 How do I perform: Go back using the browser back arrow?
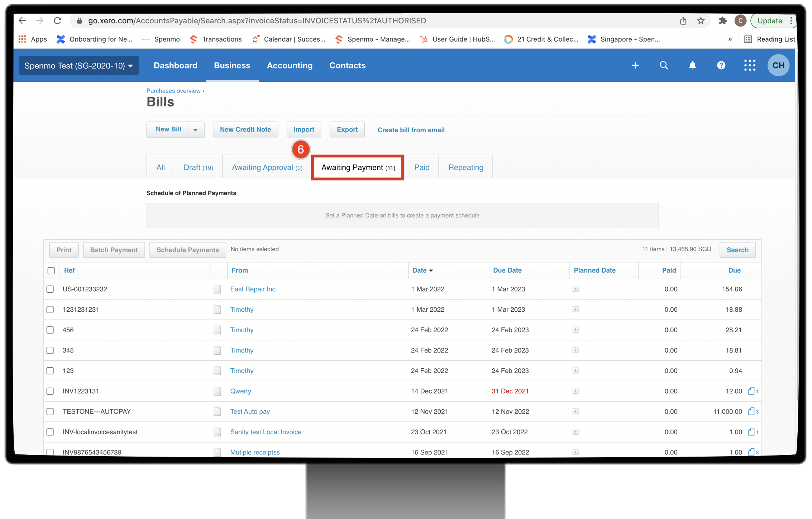pos(22,21)
